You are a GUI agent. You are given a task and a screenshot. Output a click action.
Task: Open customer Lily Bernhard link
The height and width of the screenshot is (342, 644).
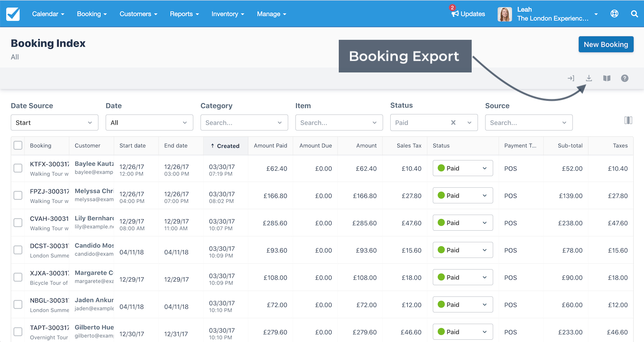[x=94, y=218]
